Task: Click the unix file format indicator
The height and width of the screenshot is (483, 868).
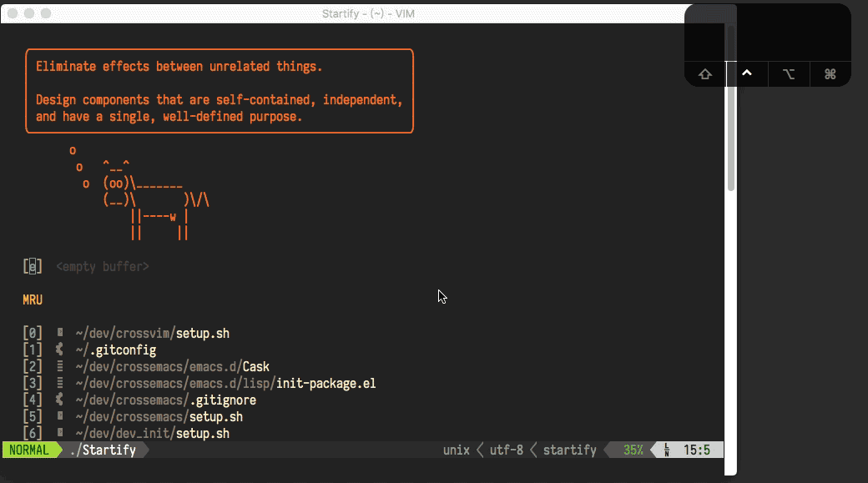Action: 457,450
